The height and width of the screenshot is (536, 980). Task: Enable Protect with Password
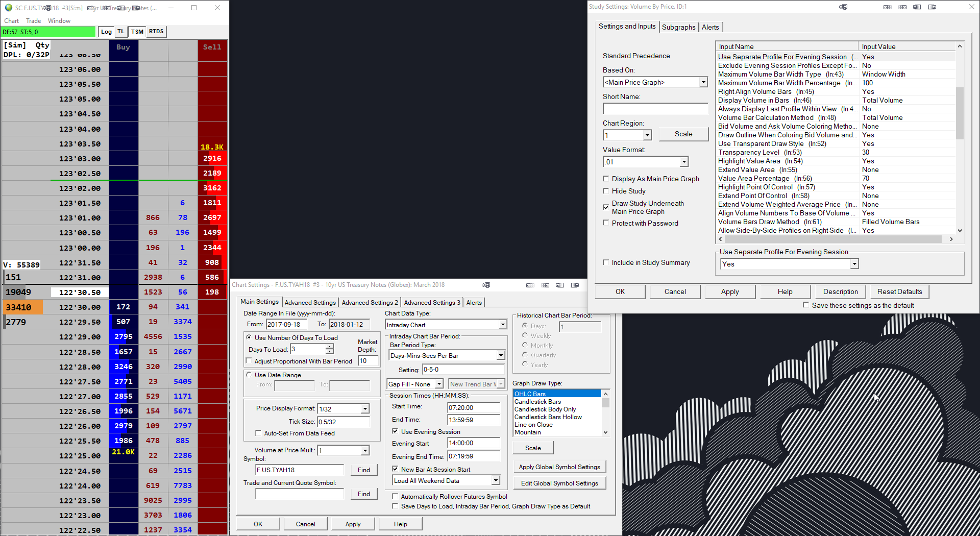(x=606, y=223)
